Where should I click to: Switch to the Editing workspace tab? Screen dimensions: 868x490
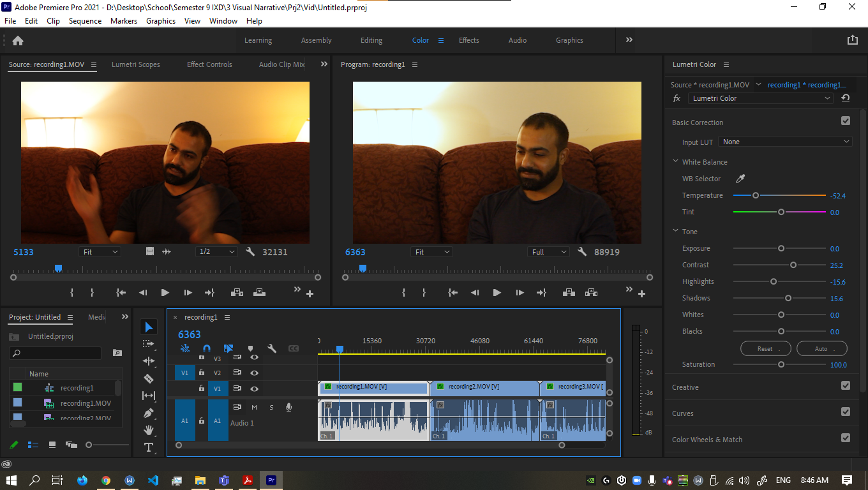[371, 40]
